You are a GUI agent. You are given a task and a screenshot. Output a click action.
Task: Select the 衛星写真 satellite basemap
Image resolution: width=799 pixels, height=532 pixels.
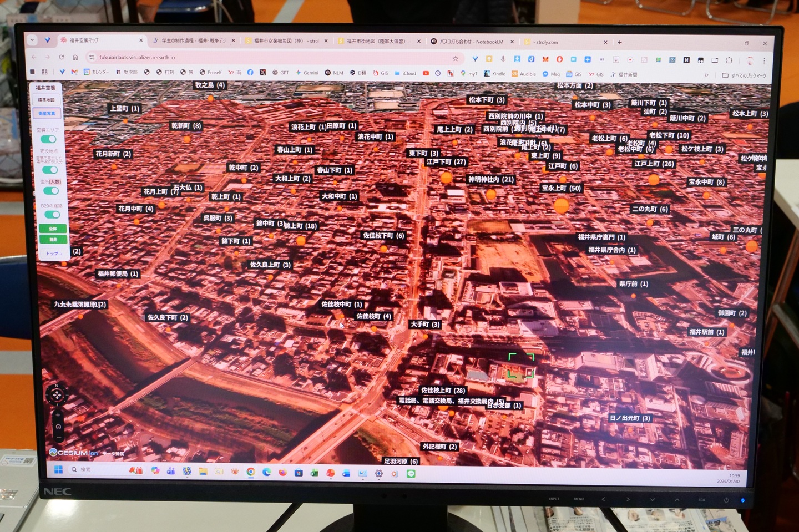pos(47,113)
